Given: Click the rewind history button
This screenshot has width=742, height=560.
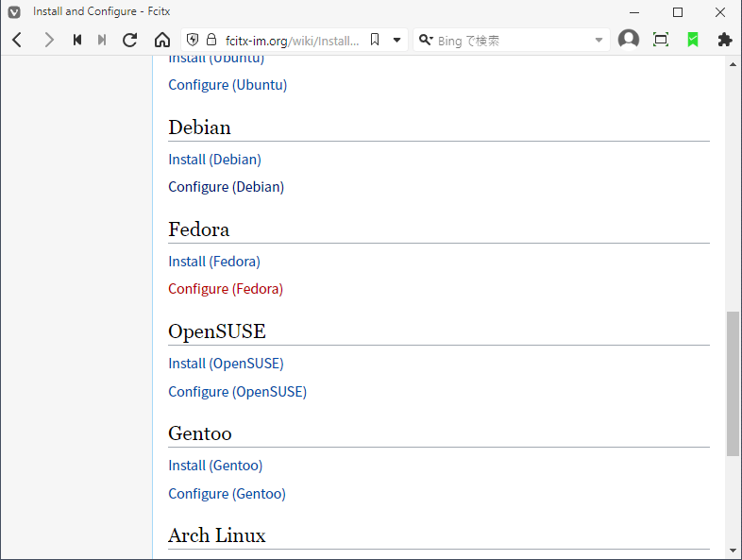Looking at the screenshot, I should click(77, 40).
